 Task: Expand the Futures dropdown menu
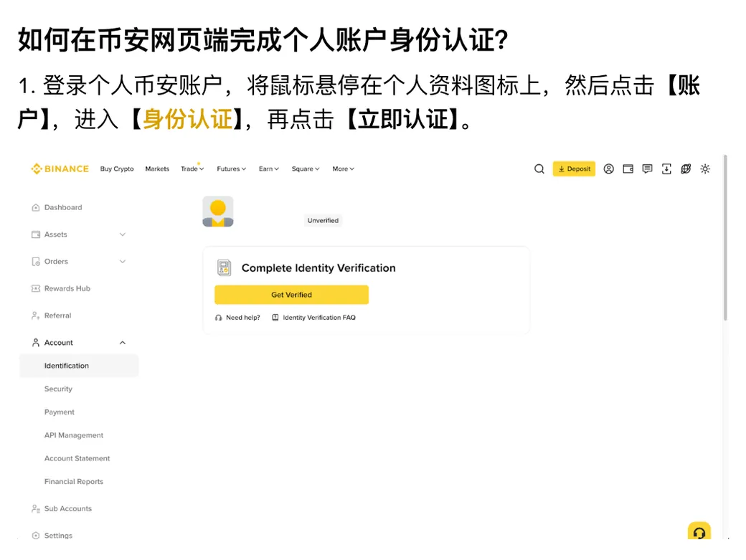pyautogui.click(x=231, y=169)
